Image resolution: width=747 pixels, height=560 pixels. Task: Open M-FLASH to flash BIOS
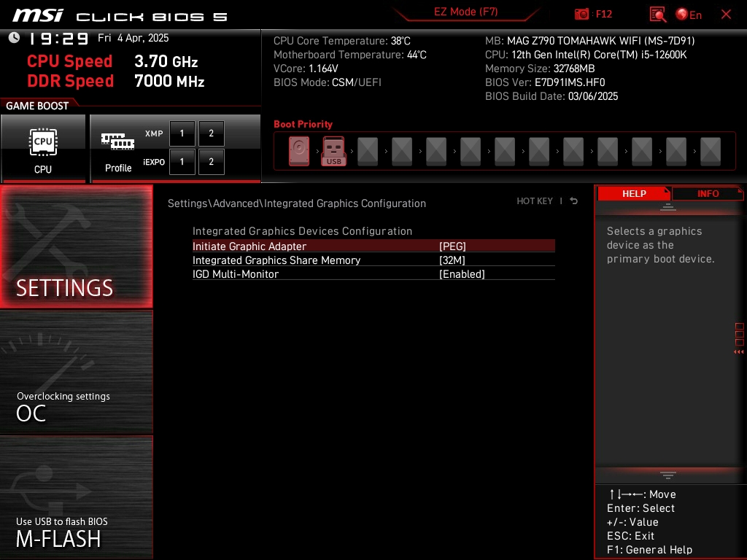click(77, 497)
